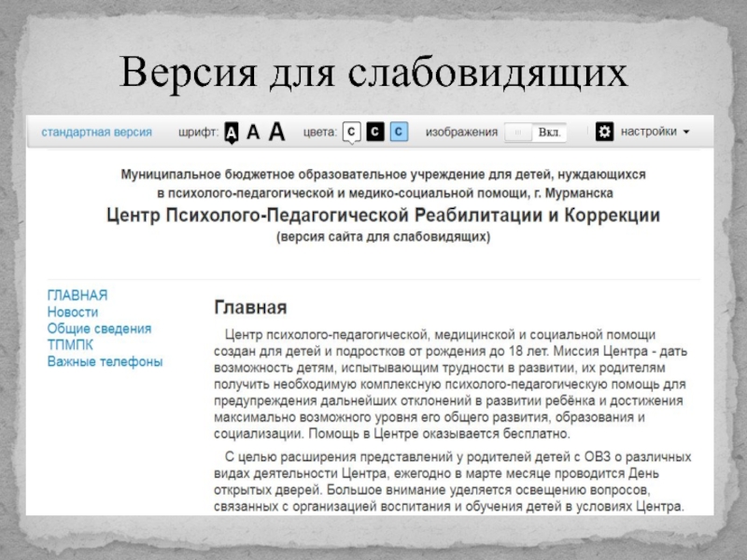Expand the «настройки» dropdown arrow

686,133
